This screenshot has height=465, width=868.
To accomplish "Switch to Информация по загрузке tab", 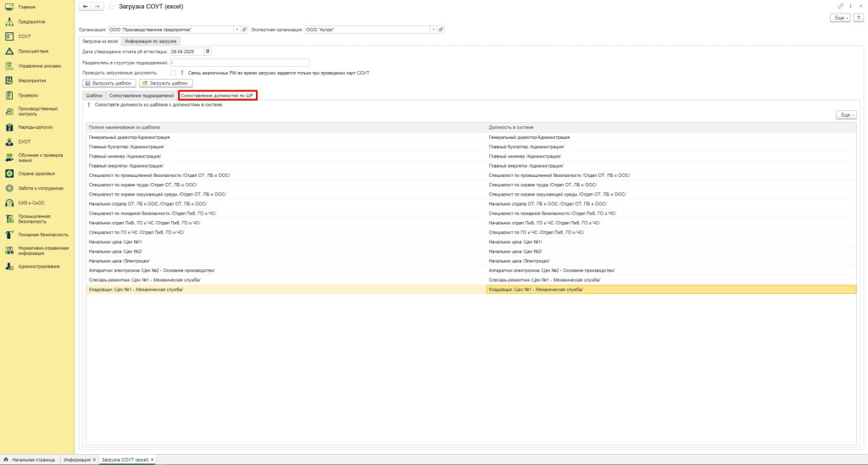I will coord(151,41).
